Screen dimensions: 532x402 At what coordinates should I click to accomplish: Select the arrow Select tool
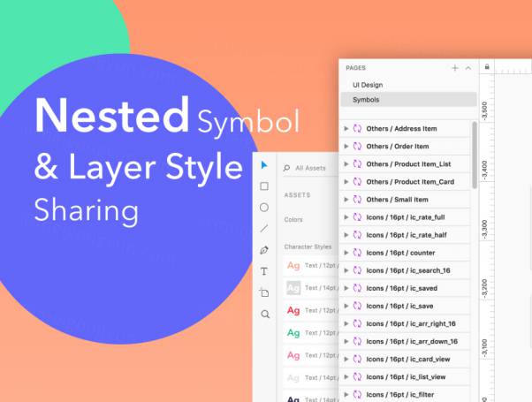pos(264,165)
